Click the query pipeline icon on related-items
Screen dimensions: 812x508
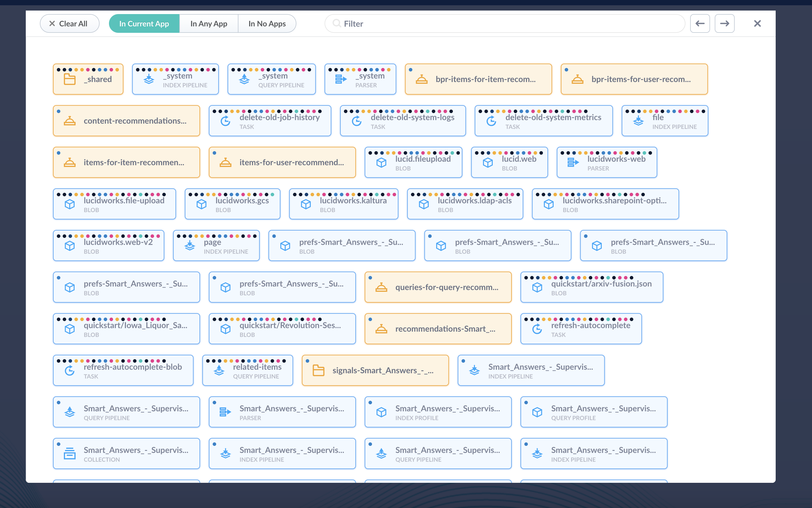(219, 370)
